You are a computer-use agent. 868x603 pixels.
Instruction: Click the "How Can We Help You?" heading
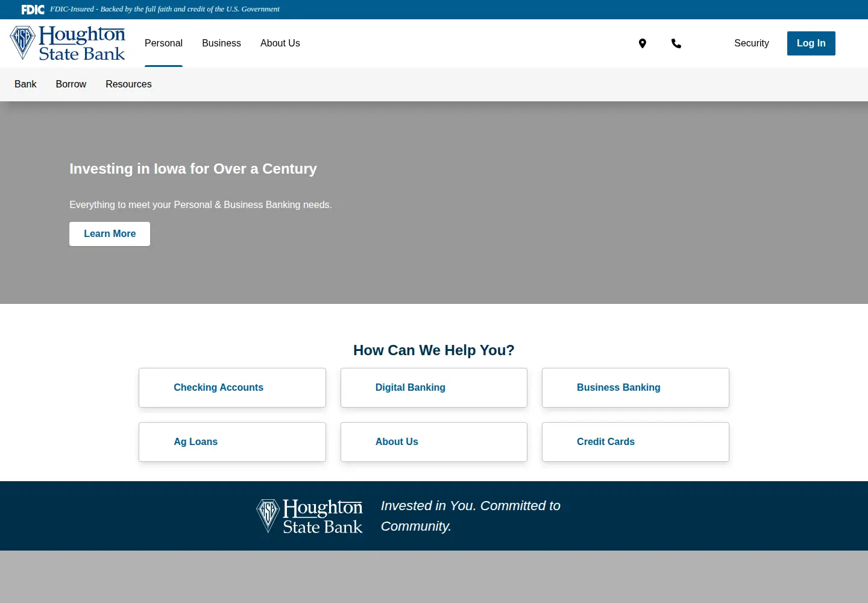(434, 350)
